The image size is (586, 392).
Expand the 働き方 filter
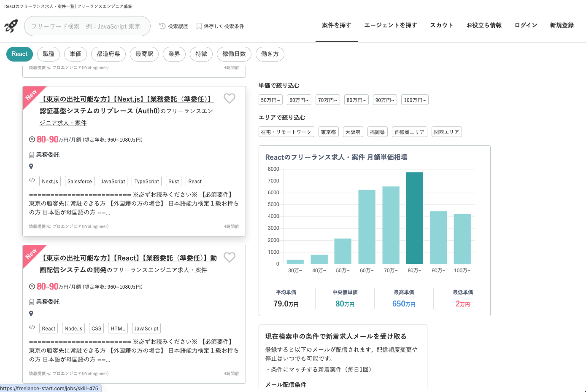pos(270,54)
